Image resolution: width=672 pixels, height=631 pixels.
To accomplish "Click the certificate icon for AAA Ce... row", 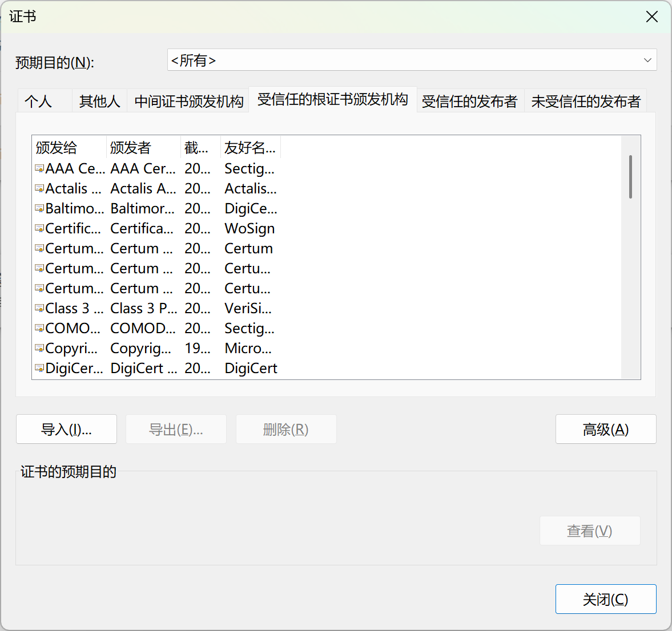I will pyautogui.click(x=39, y=168).
